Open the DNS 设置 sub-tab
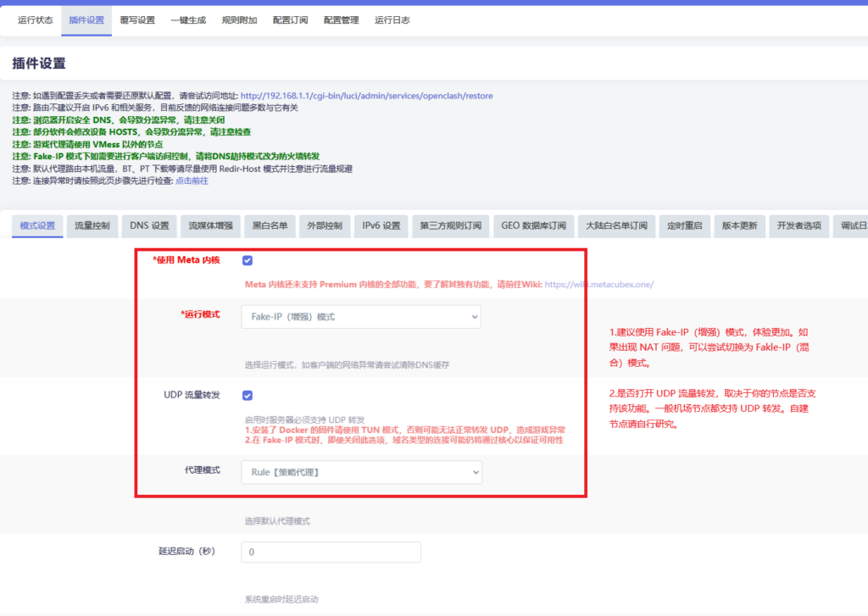The height and width of the screenshot is (616, 868). (149, 225)
